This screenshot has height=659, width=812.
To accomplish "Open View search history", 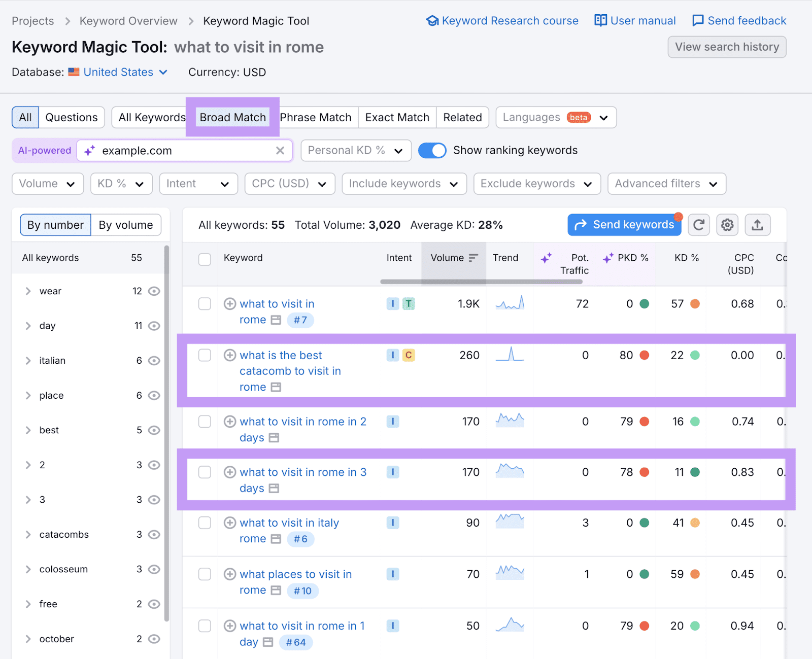I will [727, 47].
